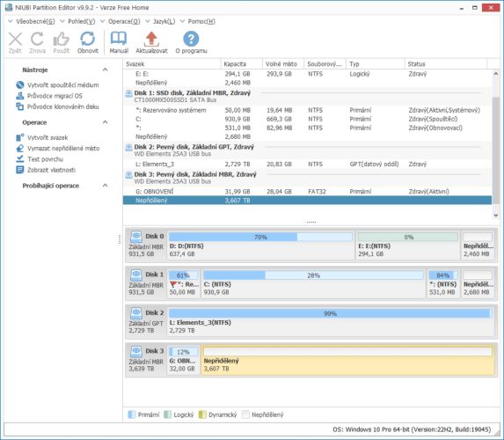Select the G: OBNOVENÍ row in volume list

307,191
